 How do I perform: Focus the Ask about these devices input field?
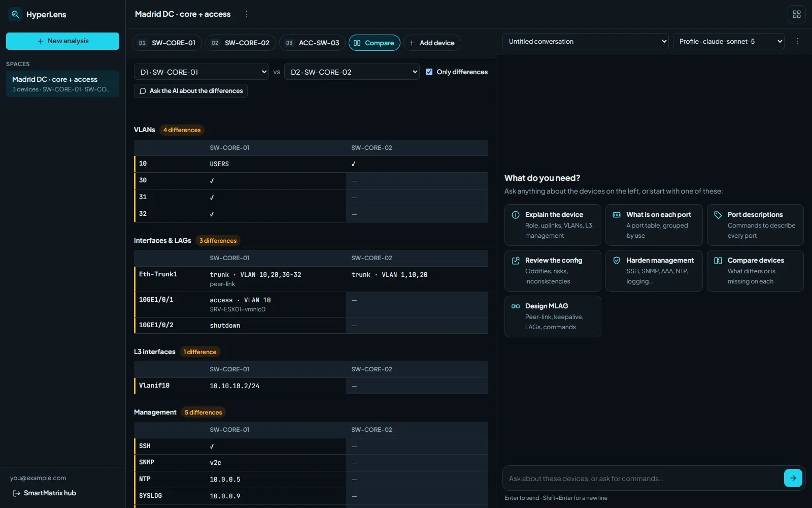pos(644,479)
